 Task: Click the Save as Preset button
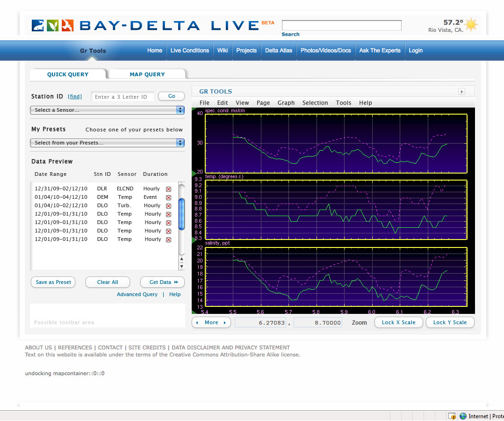53,282
